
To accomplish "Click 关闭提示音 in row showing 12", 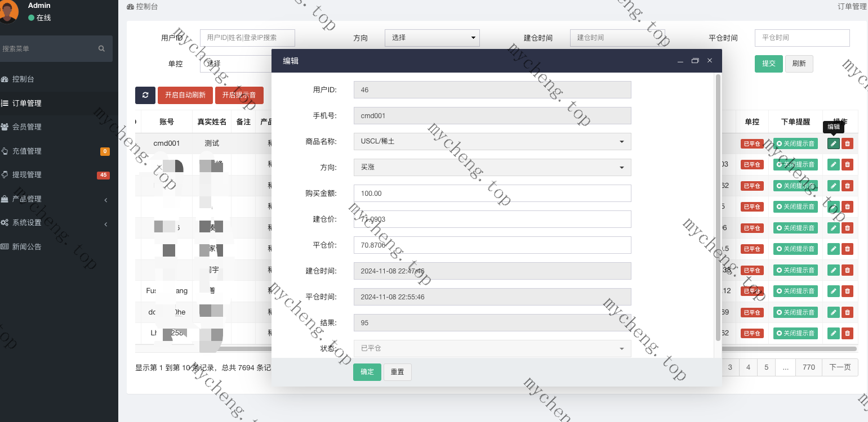I will click(795, 291).
